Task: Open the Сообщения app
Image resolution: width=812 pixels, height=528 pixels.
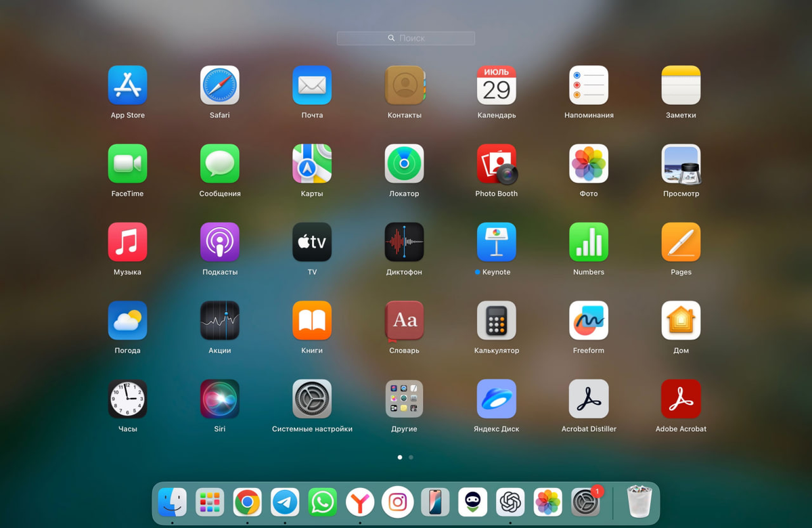Action: (x=220, y=164)
